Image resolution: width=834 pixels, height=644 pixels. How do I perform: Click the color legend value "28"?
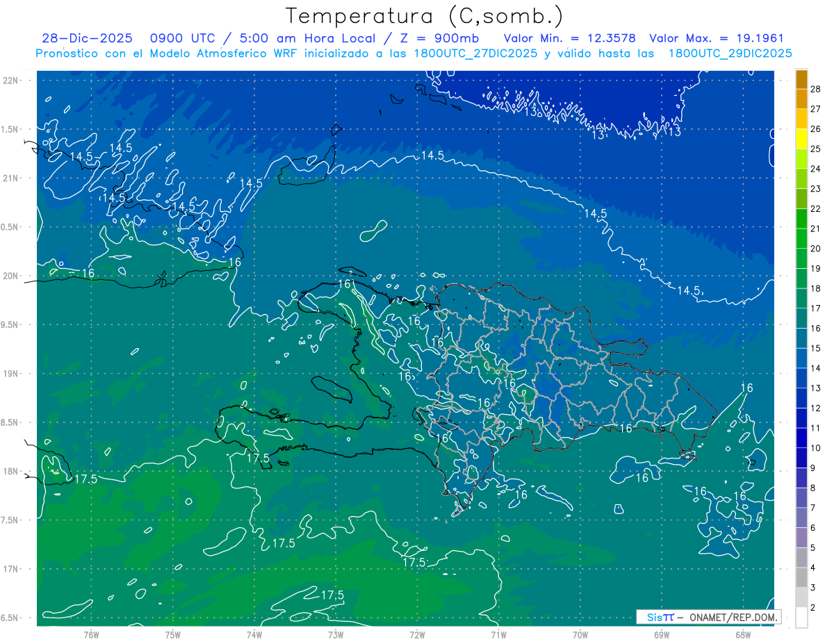(x=816, y=88)
